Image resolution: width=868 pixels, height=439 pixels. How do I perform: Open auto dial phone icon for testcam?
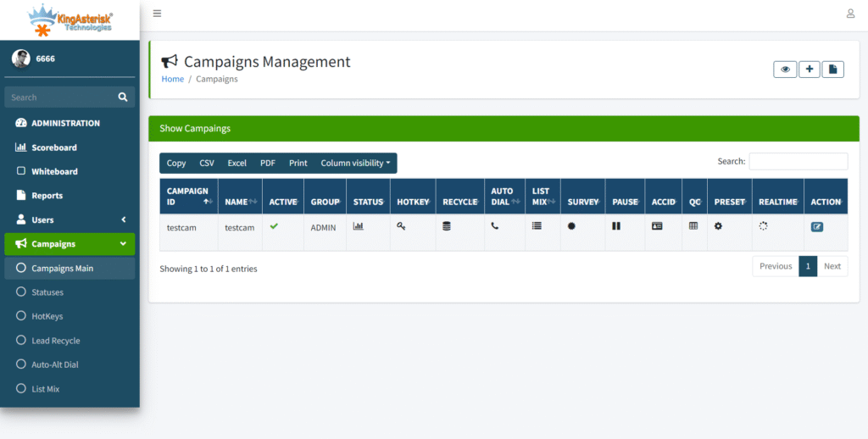pyautogui.click(x=495, y=226)
